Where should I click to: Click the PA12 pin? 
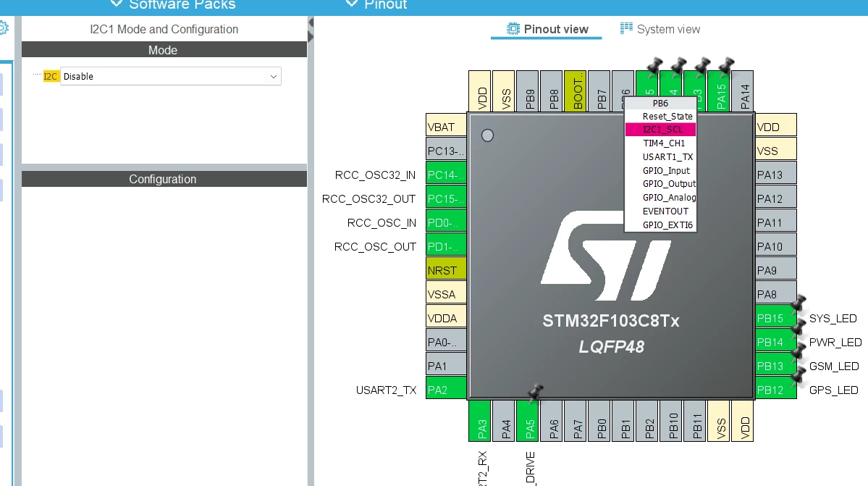tap(776, 198)
